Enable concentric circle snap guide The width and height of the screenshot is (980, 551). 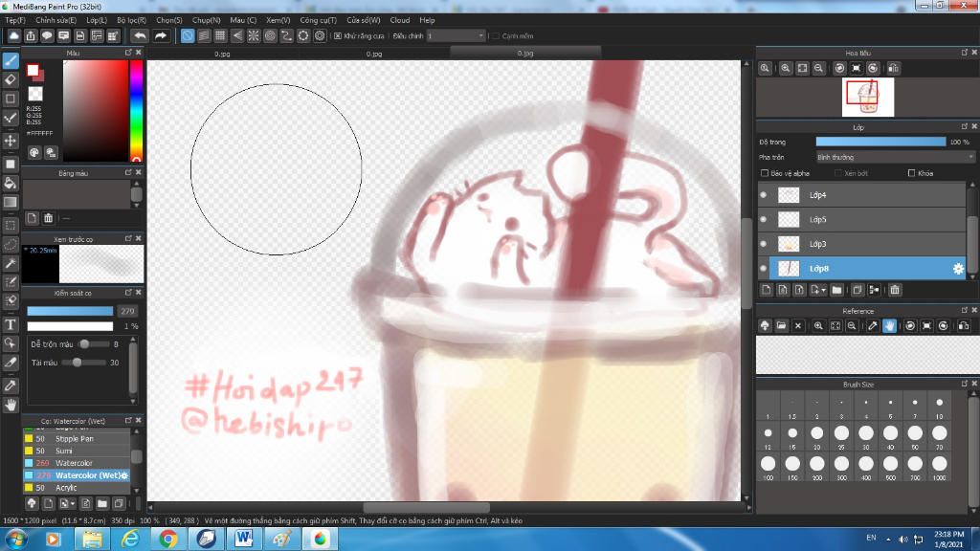coord(270,35)
